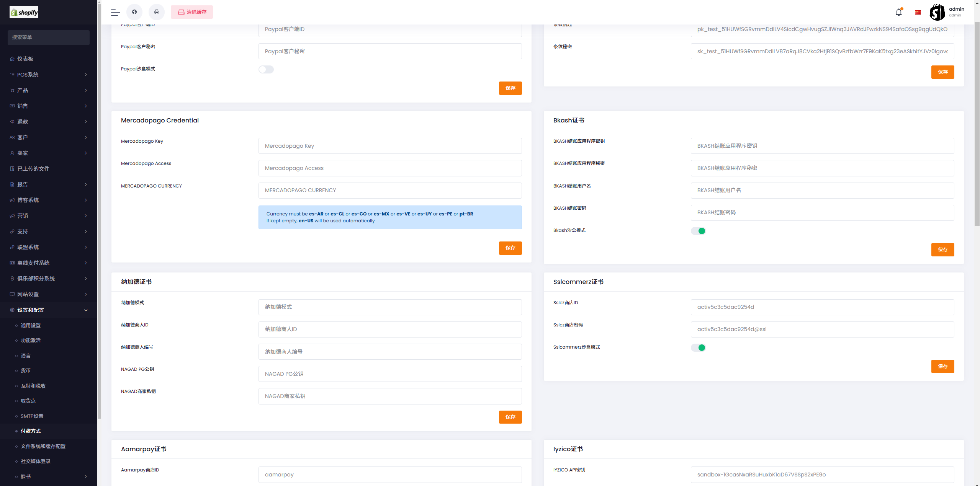Enable the Paypal沙盒模式 switch

point(266,69)
